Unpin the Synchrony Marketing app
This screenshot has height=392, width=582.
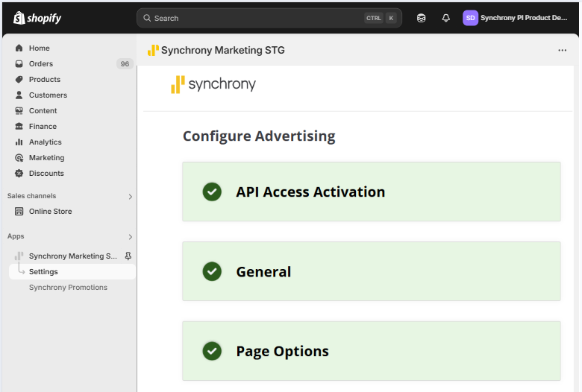(128, 256)
